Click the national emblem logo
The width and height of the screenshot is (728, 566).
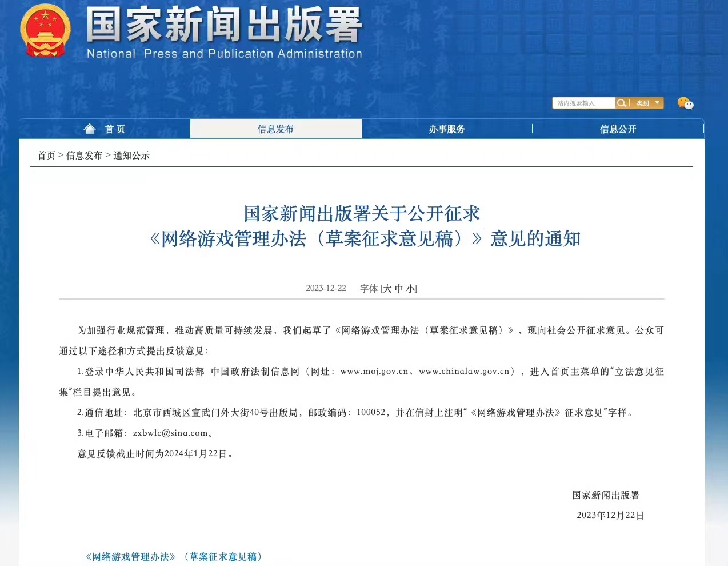click(x=45, y=31)
